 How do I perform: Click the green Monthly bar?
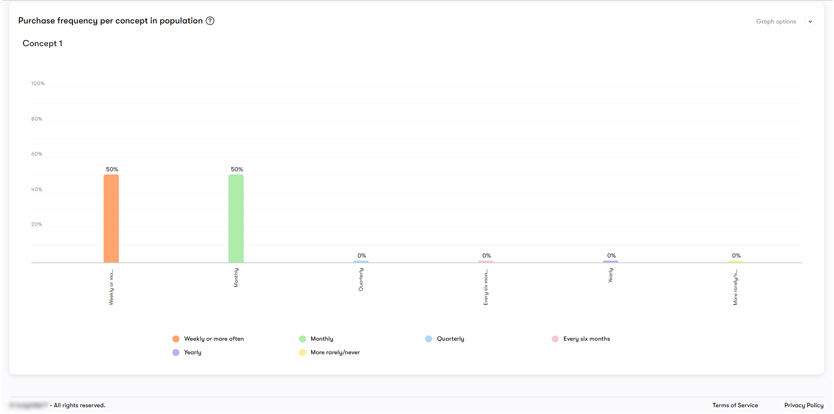tap(236, 219)
